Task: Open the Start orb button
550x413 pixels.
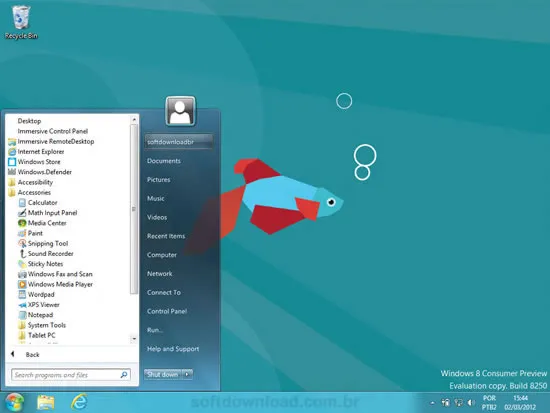Action: [x=14, y=402]
